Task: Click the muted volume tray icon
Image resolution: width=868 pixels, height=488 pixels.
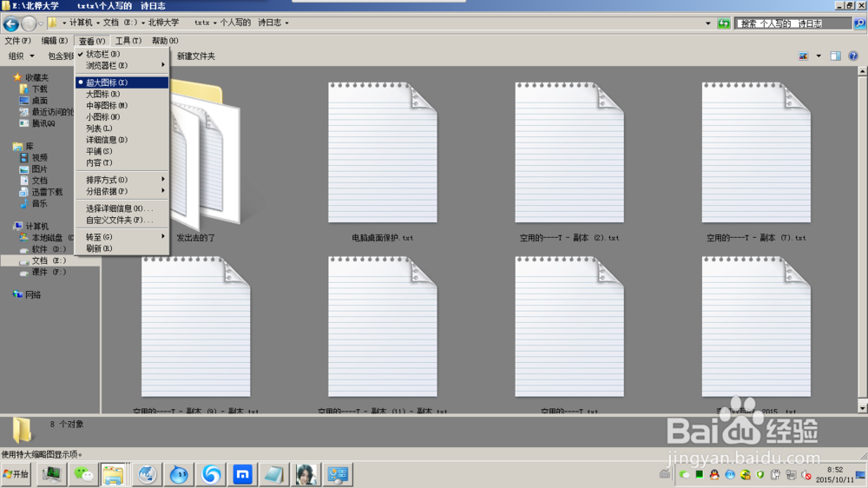Action: pos(806,475)
